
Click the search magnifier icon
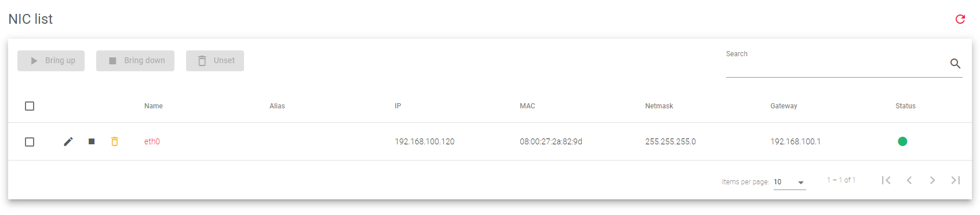pos(956,64)
